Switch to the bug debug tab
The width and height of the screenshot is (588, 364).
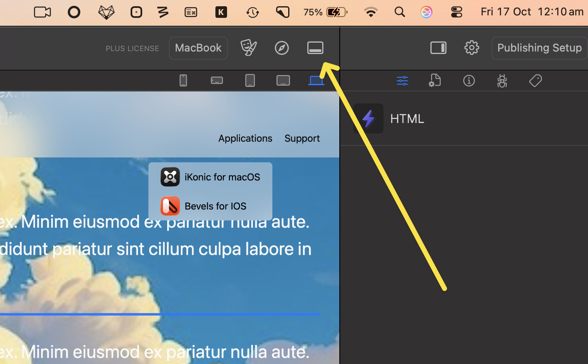pos(502,81)
